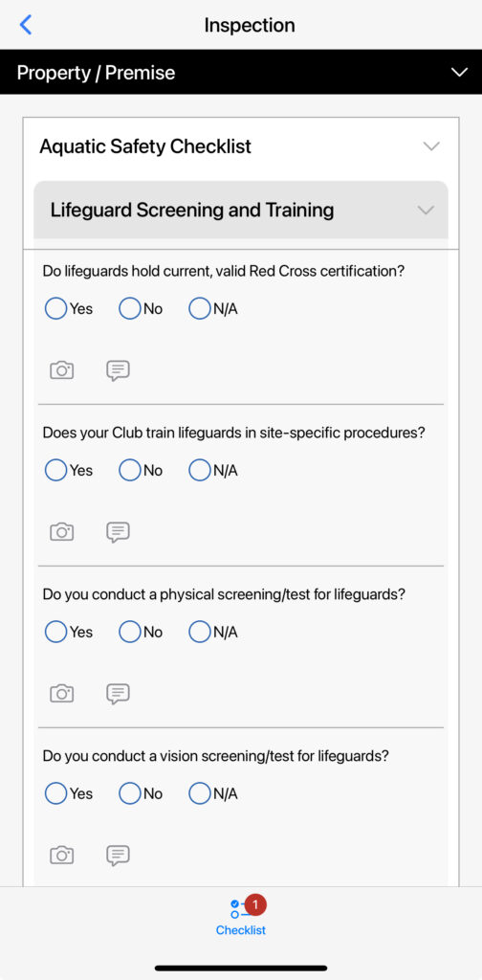Open camera for physical screening question
This screenshot has height=980, width=482.
[x=62, y=694]
